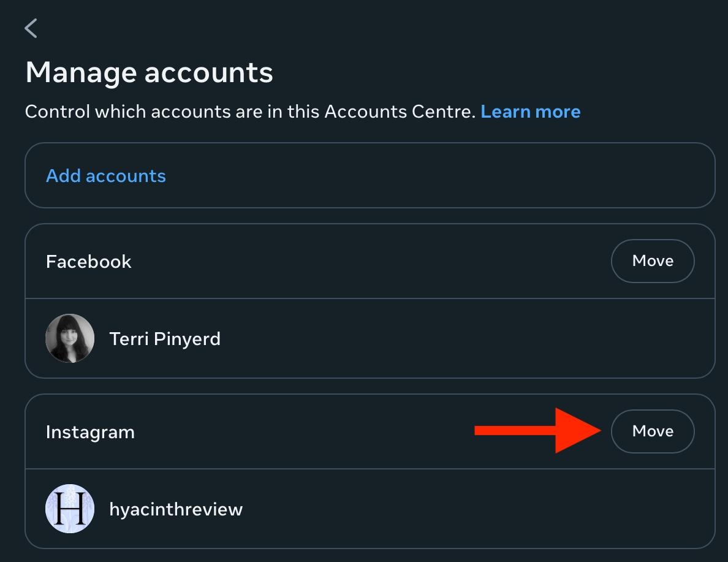
Task: Click the Accounts Centre description text
Action: [x=245, y=112]
